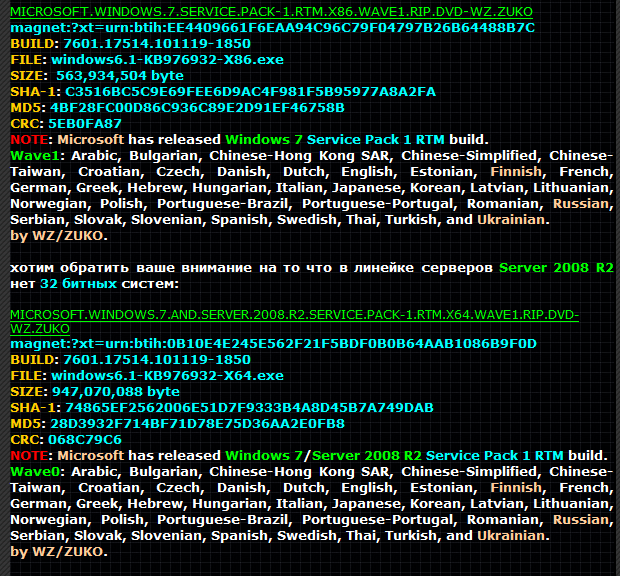Click the cyan 32 битных text
Screen dimensions: 620x576
(x=78, y=283)
